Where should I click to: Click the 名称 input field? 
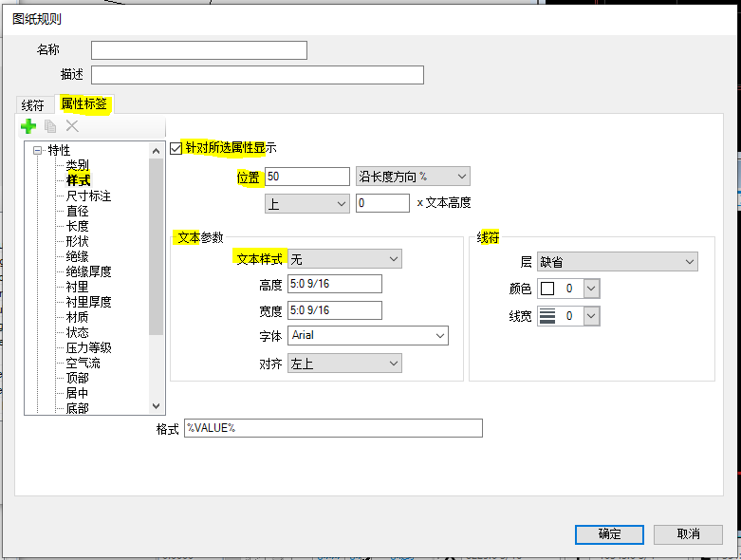tap(199, 50)
